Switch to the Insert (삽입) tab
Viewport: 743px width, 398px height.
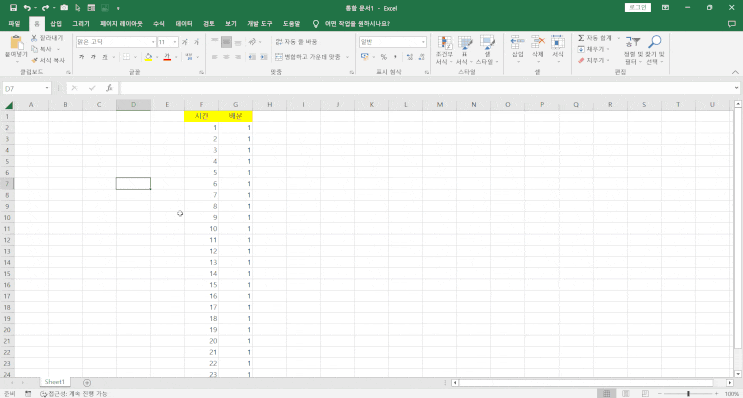(x=56, y=24)
